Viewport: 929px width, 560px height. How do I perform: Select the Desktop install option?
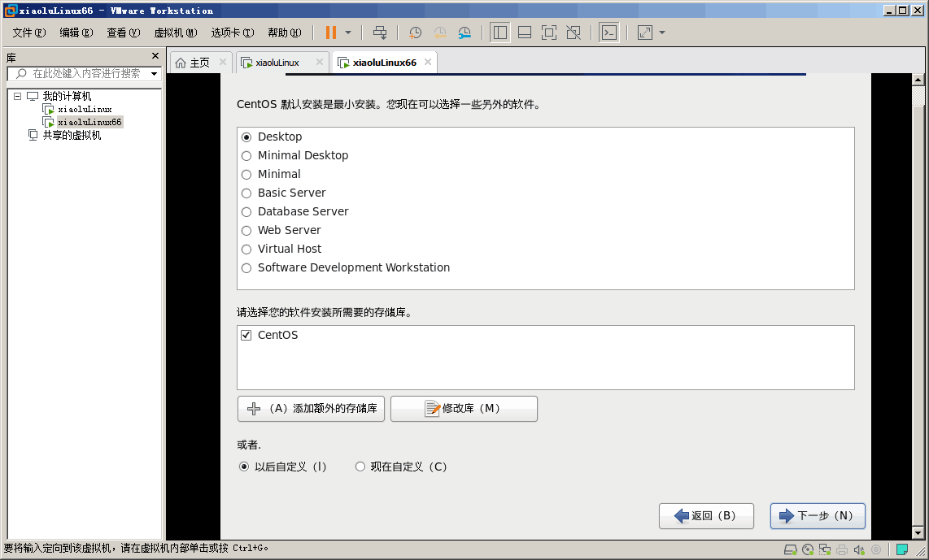pyautogui.click(x=246, y=137)
